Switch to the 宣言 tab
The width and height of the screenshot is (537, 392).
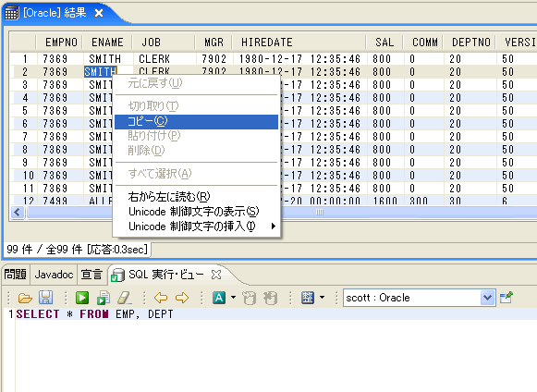(92, 275)
